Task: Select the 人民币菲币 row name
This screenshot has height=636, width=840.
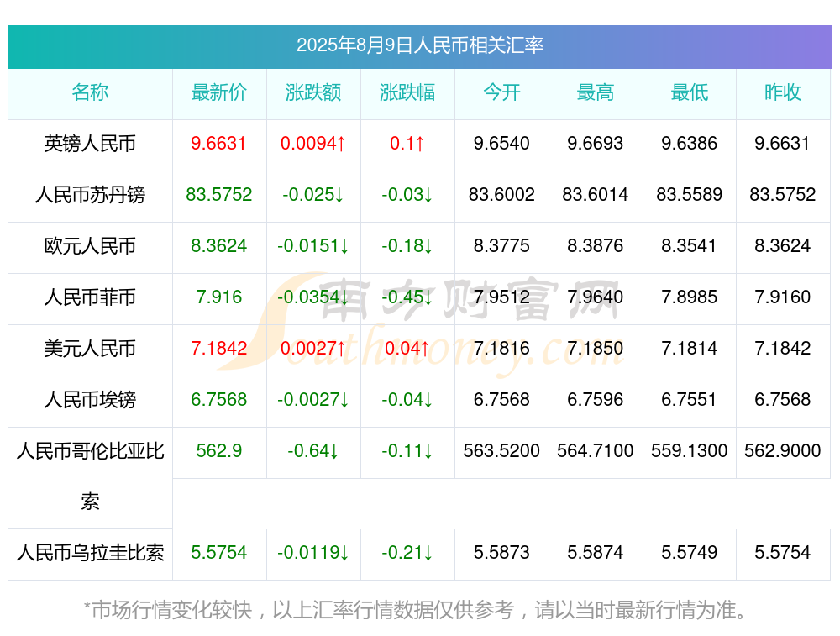Action: click(90, 297)
